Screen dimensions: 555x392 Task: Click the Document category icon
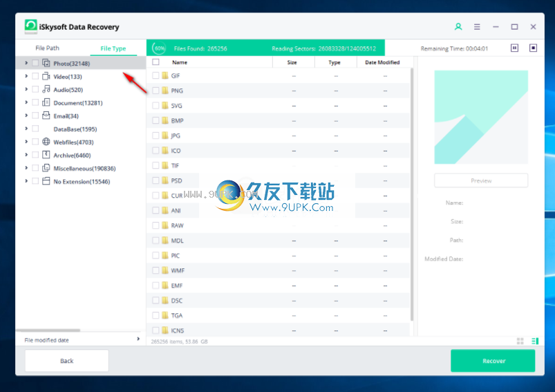[x=46, y=102]
